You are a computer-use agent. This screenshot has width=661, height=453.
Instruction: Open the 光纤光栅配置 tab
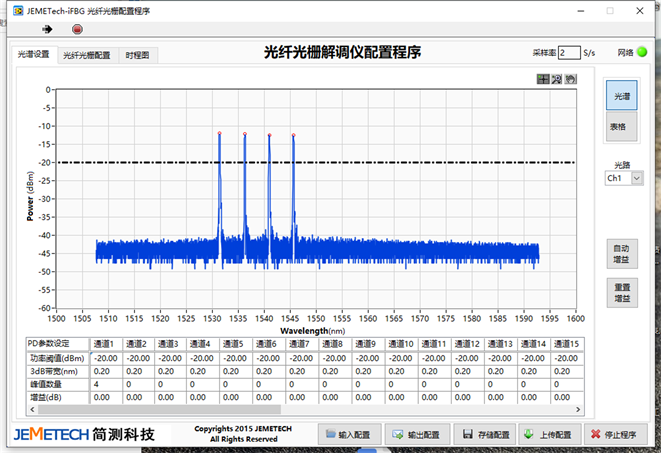(87, 56)
